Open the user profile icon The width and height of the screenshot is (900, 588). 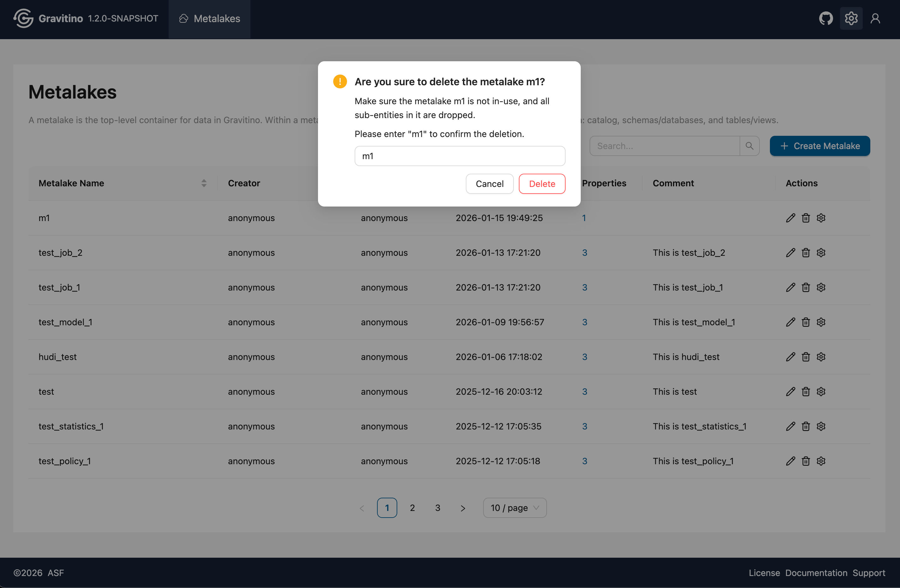coord(875,18)
